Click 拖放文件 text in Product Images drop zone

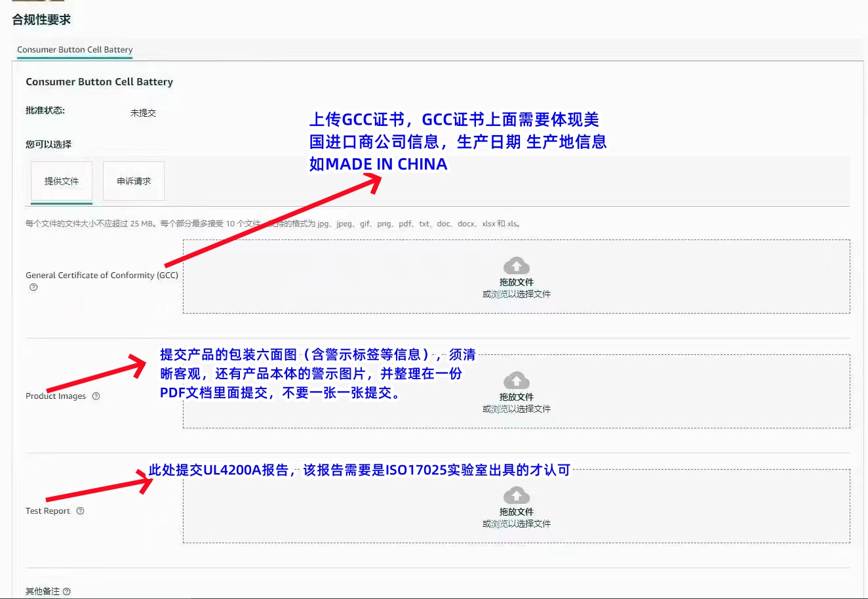(517, 397)
